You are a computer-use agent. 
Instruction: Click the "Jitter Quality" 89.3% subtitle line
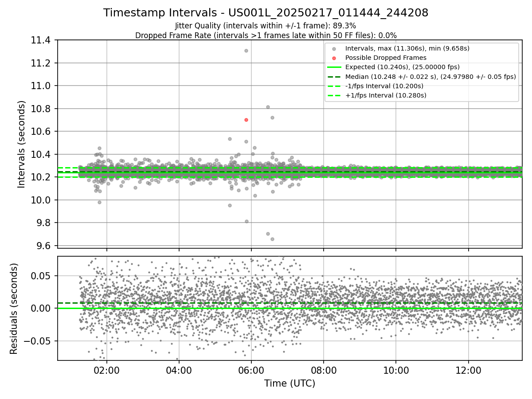[266, 26]
